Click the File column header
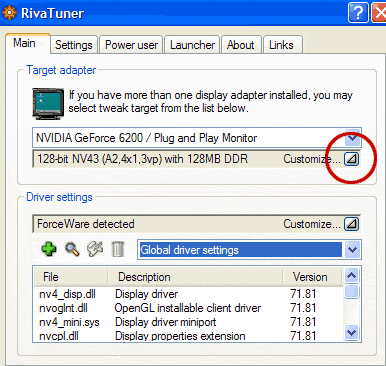The image size is (386, 366). pos(71,277)
